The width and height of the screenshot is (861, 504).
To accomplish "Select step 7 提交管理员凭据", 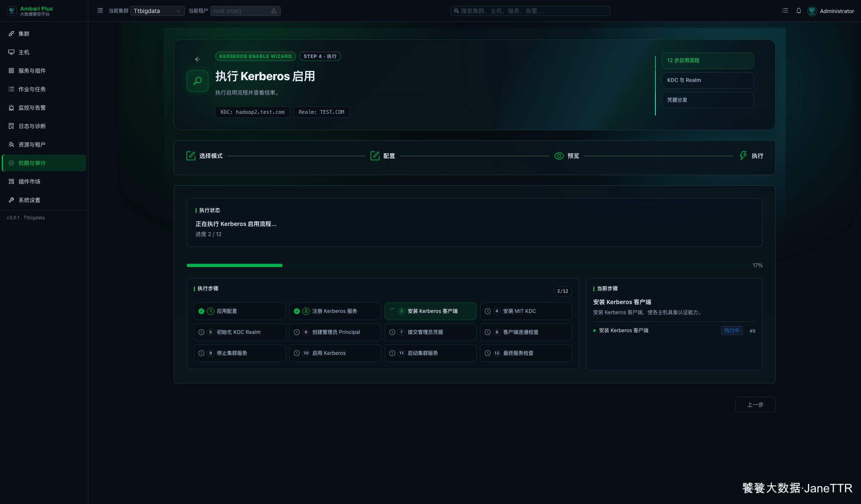I will coord(430,332).
